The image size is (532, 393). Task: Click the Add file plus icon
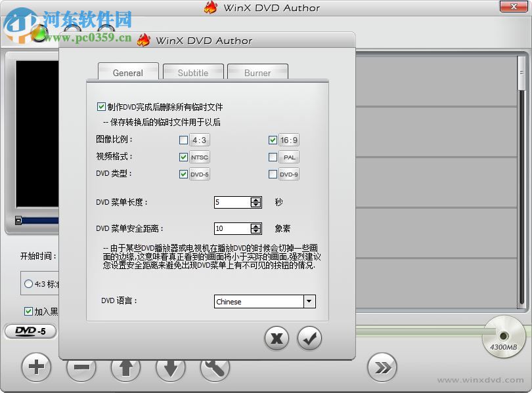tap(36, 367)
